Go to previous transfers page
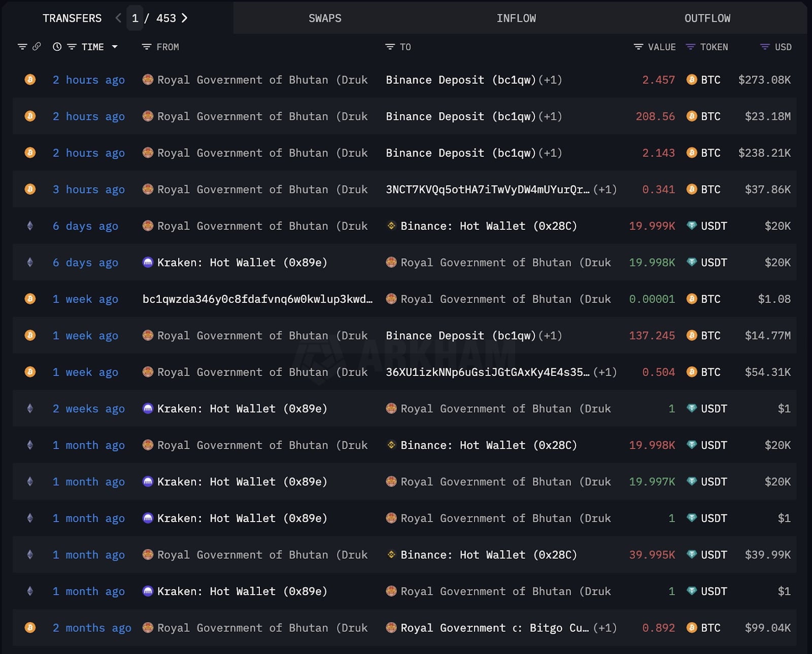 (118, 18)
